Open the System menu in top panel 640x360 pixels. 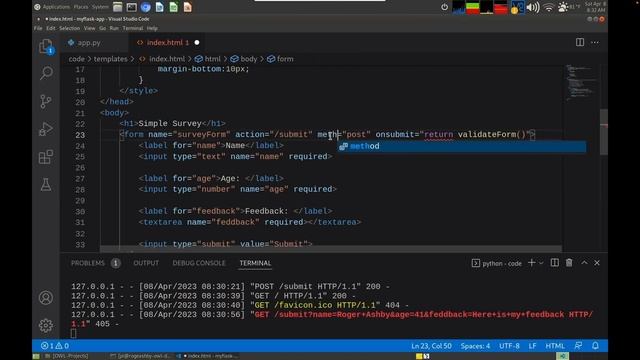(100, 7)
